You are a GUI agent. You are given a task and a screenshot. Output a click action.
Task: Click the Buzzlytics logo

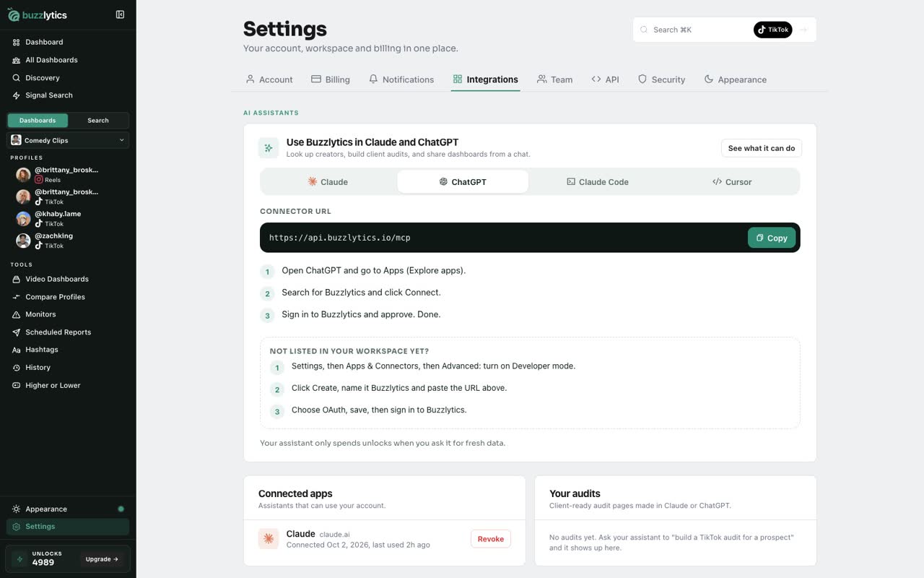click(37, 14)
